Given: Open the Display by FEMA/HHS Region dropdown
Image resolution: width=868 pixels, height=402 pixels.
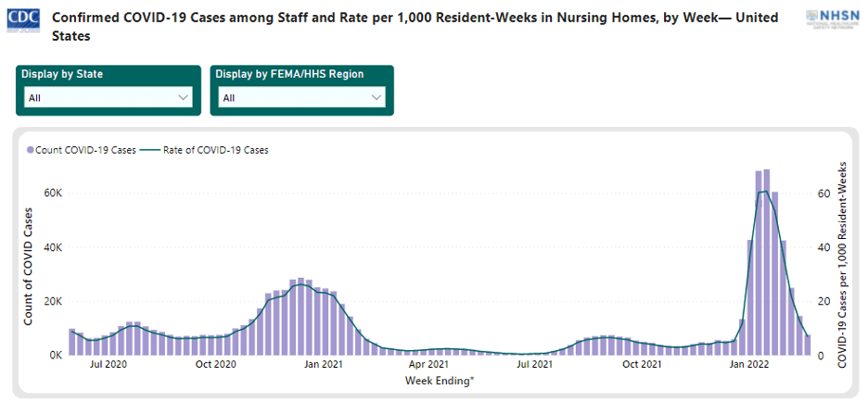Looking at the screenshot, I should pyautogui.click(x=301, y=97).
